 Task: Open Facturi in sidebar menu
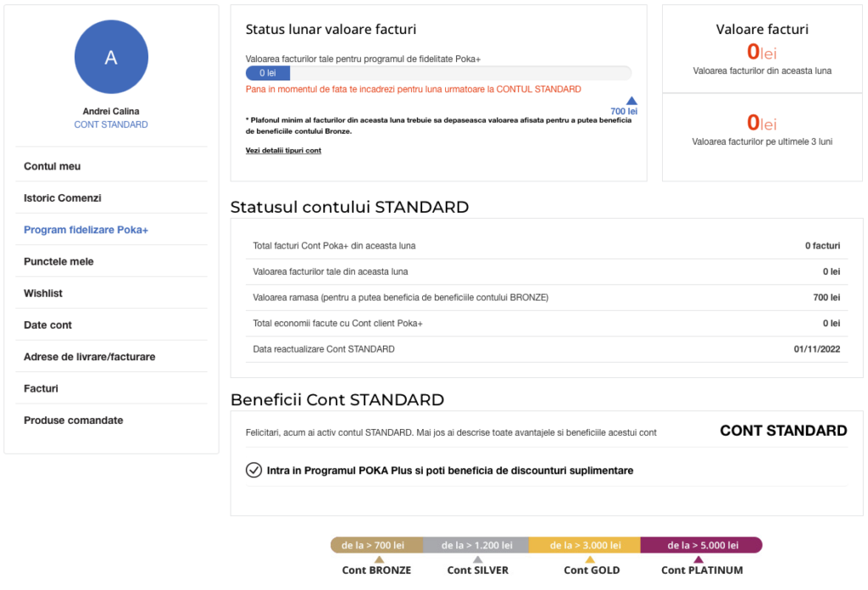point(41,388)
